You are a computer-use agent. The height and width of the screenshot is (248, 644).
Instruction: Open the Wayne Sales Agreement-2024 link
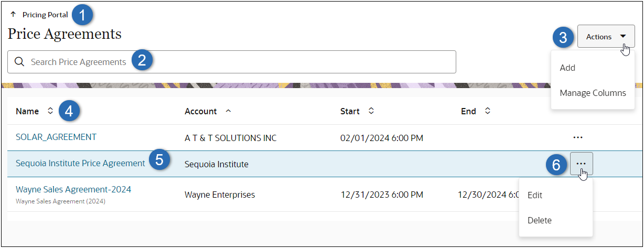pyautogui.click(x=73, y=189)
